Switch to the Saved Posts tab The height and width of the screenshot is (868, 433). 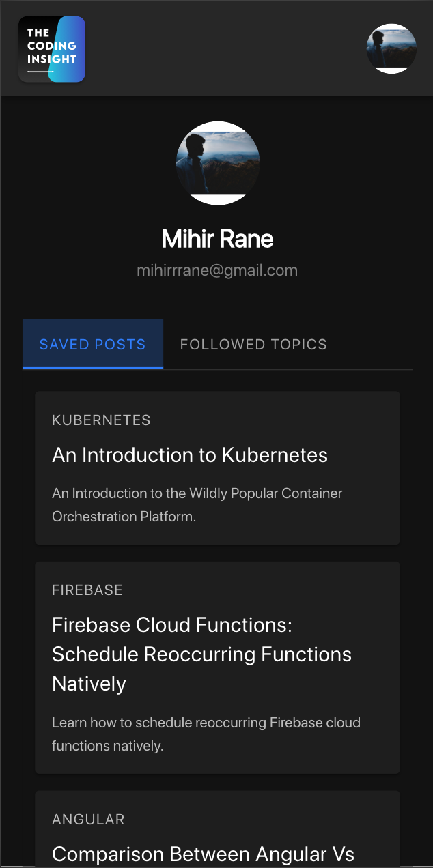pyautogui.click(x=93, y=344)
